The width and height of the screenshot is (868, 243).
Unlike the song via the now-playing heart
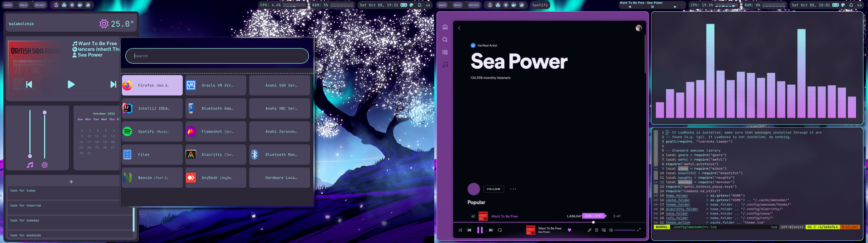[x=569, y=230]
